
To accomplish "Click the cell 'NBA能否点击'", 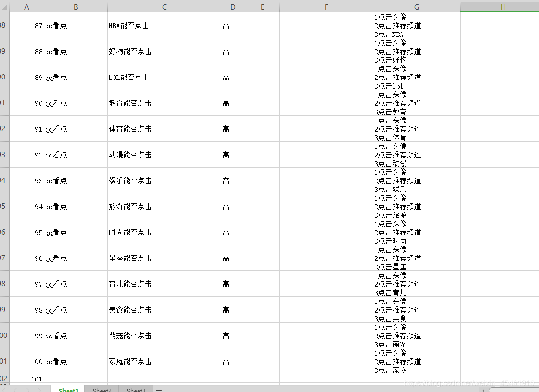I will [x=164, y=25].
